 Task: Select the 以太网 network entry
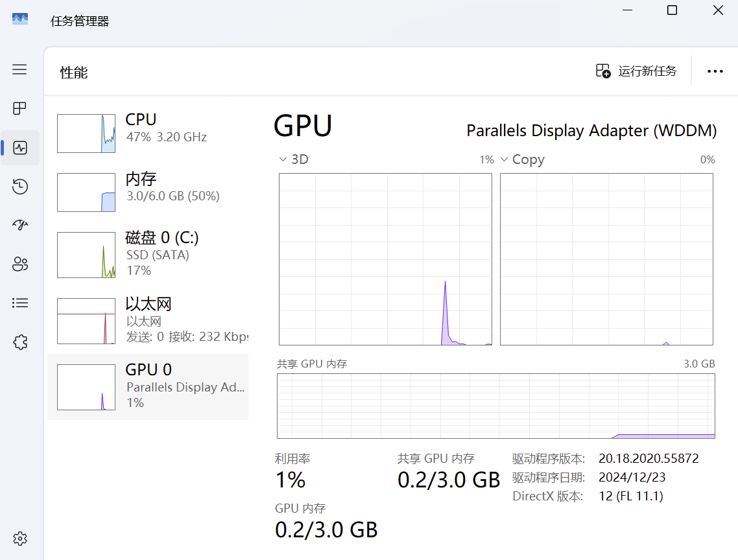(148, 321)
